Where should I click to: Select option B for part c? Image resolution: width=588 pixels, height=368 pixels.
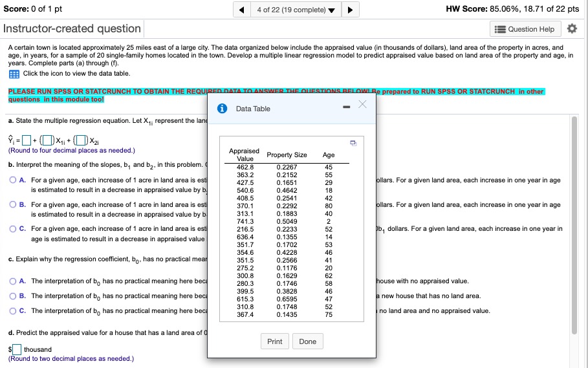[13, 296]
